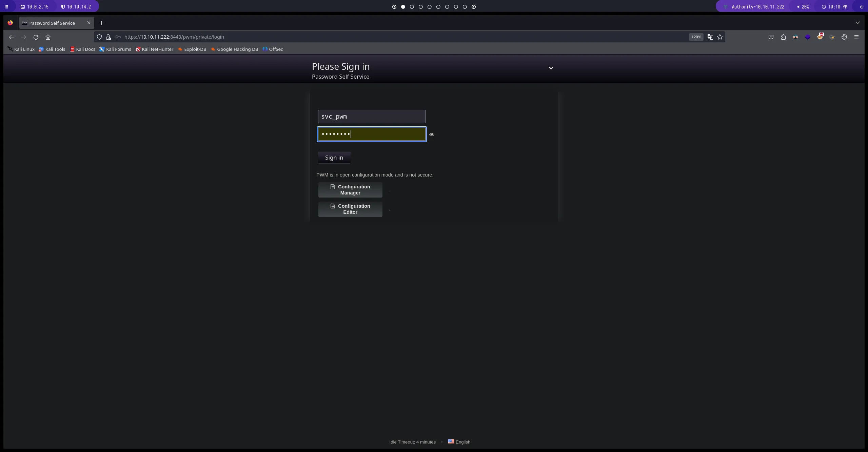Reload the current page
This screenshot has width=868, height=452.
[x=36, y=37]
